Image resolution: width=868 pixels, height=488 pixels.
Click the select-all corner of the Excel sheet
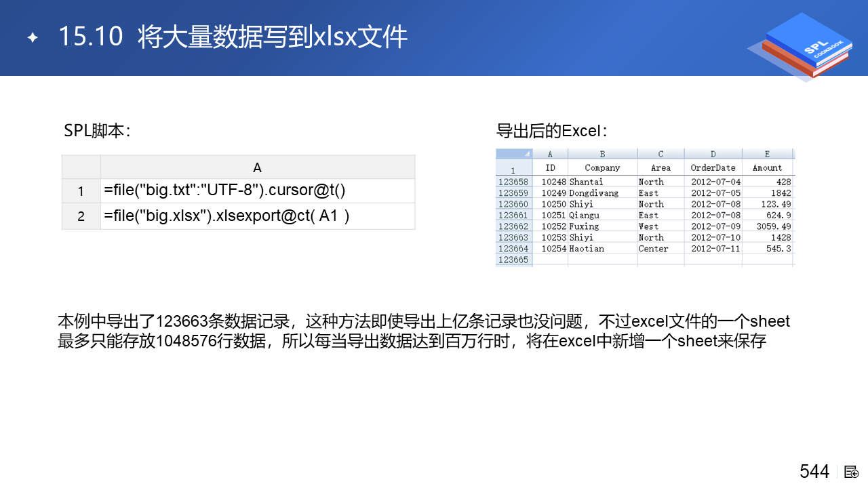pos(514,154)
